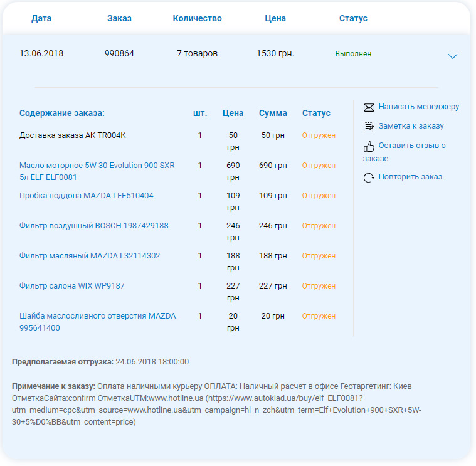The height and width of the screenshot is (466, 476).
Task: Click 'Повторить заказ' link
Action: [410, 177]
